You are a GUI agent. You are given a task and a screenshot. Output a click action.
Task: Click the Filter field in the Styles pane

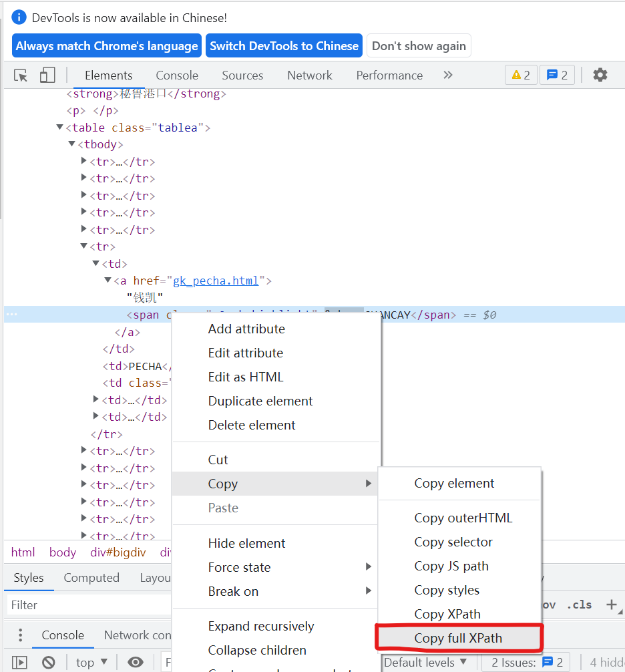(87, 605)
